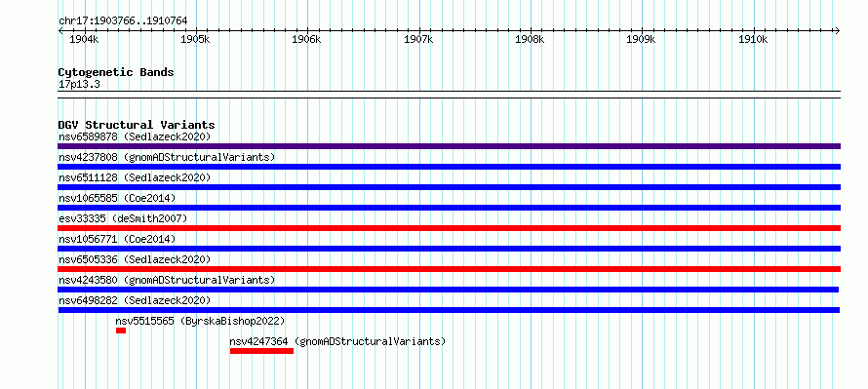Click the blue bar under nsv4243580
The image size is (868, 389).
449,290
